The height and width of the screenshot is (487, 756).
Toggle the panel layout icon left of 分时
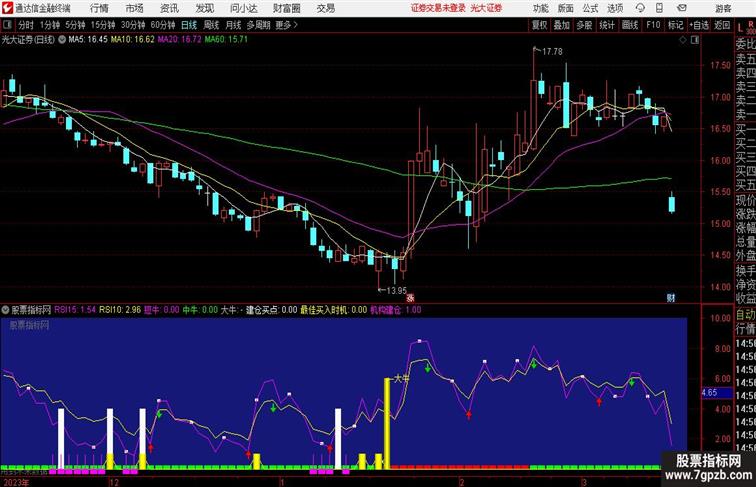coord(7,25)
